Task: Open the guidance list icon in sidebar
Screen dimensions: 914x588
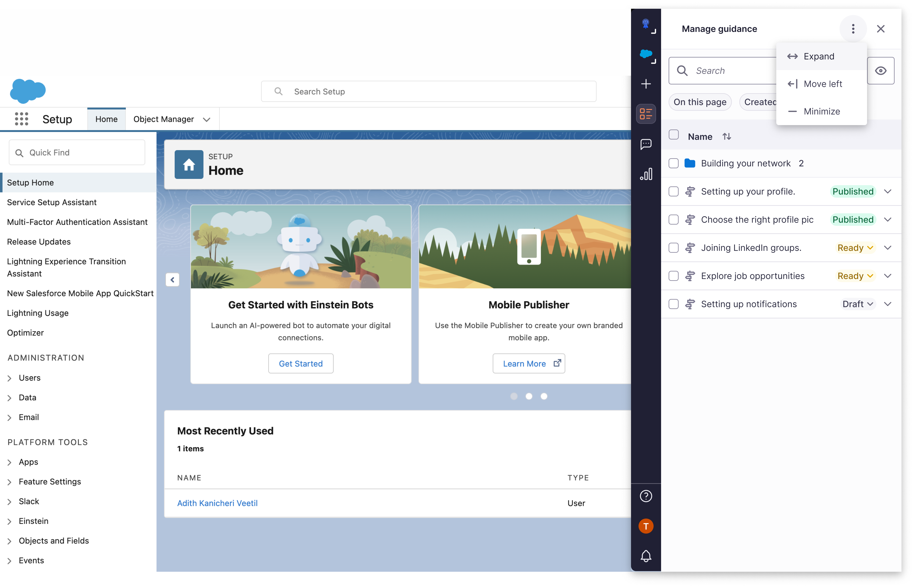Action: 646,114
